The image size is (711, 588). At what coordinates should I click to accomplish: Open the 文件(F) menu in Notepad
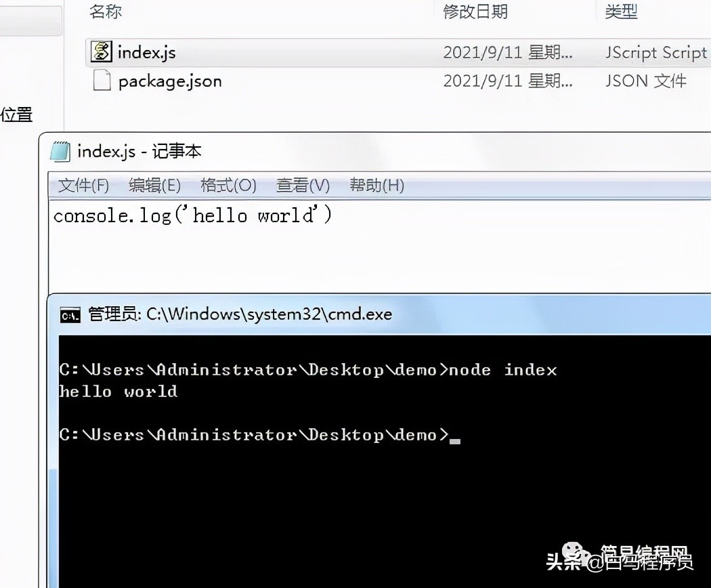click(83, 186)
